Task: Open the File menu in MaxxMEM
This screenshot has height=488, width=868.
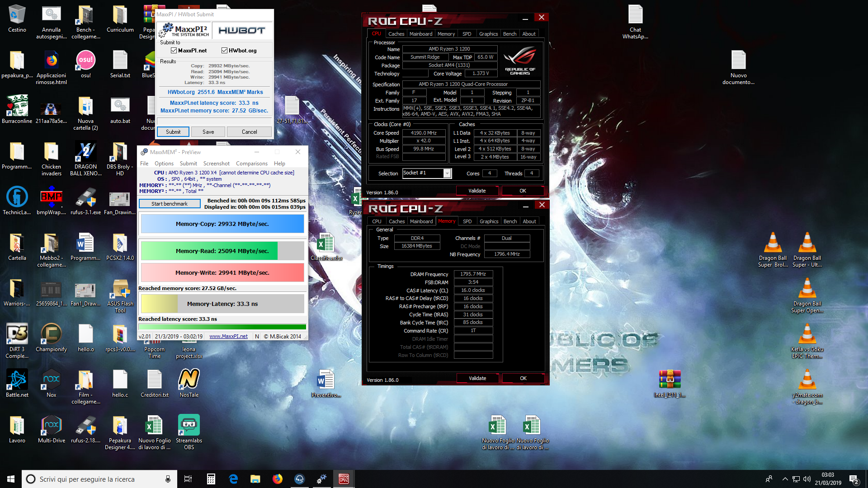Action: 144,164
